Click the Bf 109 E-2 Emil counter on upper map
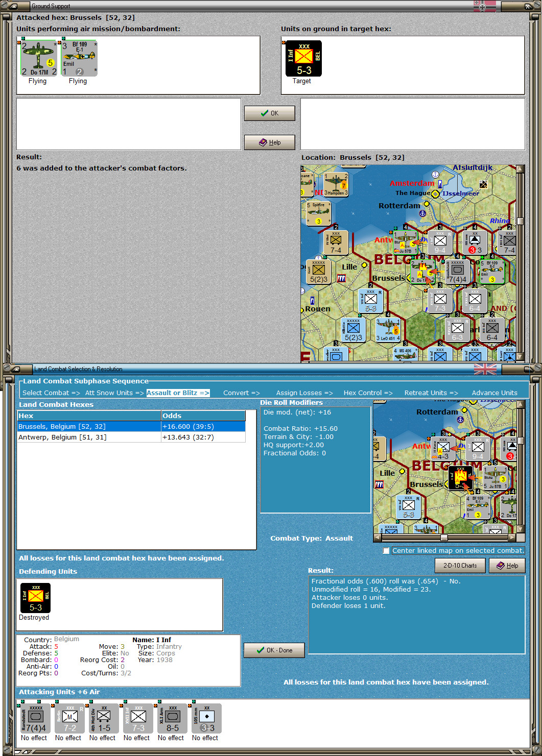 click(x=492, y=272)
